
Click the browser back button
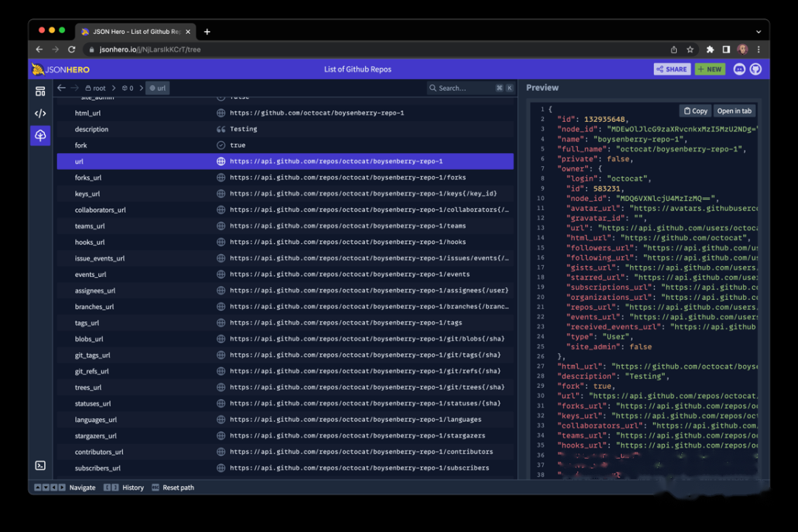pos(39,50)
